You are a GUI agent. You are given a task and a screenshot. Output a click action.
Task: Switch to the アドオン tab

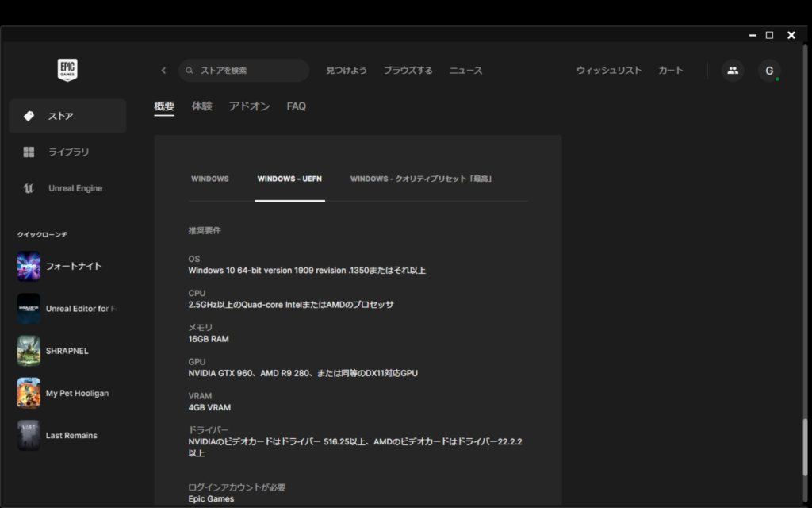pyautogui.click(x=250, y=106)
